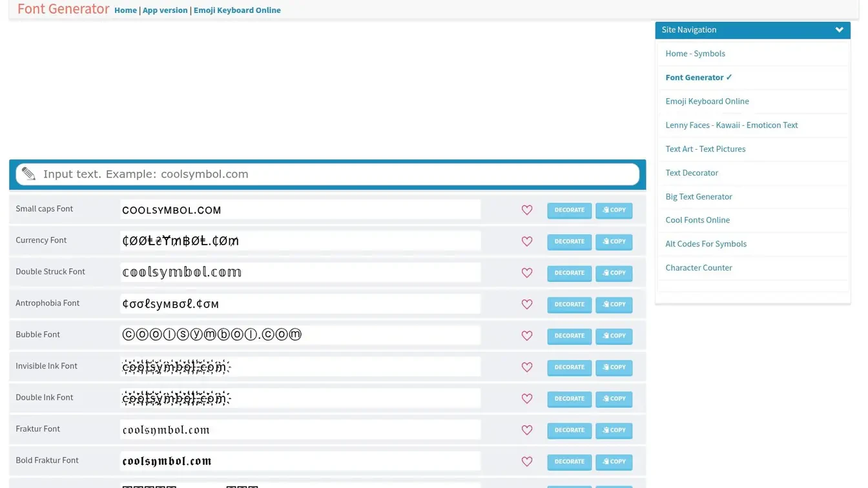Image resolution: width=868 pixels, height=488 pixels.
Task: Favorite the Currency Font with heart icon
Action: point(527,241)
